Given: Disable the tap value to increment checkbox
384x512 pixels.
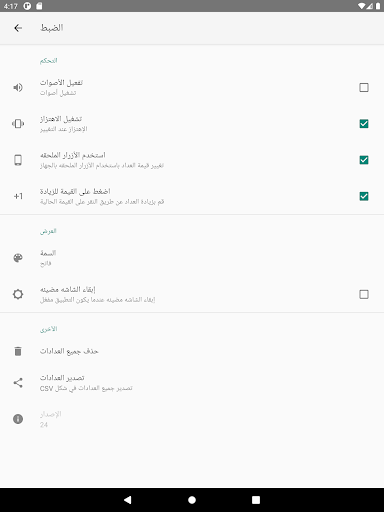Looking at the screenshot, I should (364, 196).
